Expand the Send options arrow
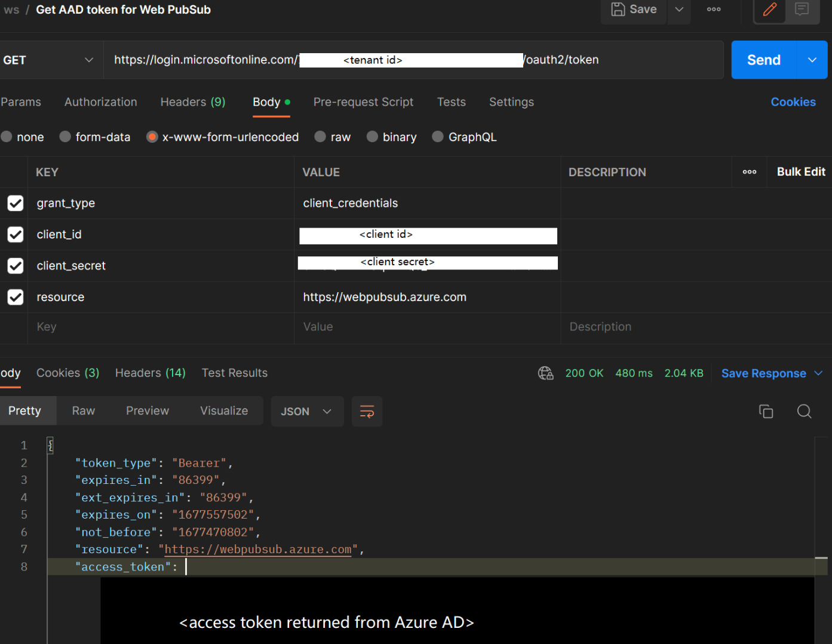 812,60
